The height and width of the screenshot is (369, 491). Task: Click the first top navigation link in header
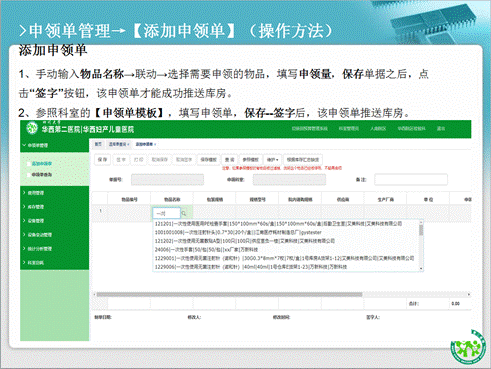[310, 128]
